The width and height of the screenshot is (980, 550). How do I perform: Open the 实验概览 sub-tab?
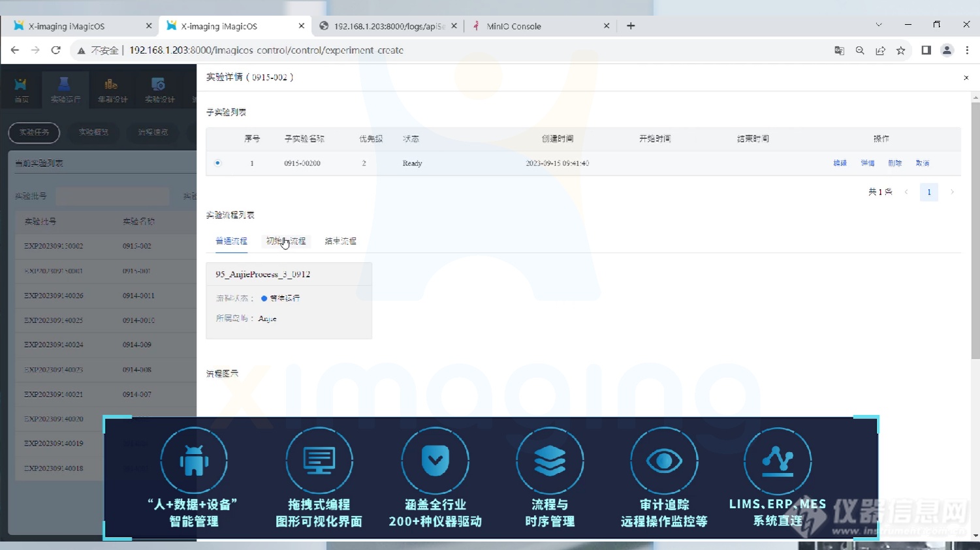coord(93,132)
